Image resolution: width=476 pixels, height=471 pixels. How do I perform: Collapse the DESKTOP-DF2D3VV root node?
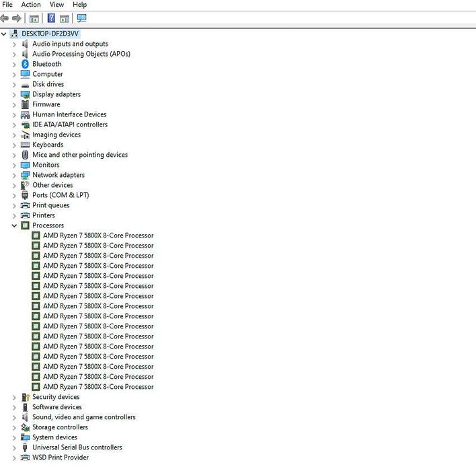tap(3, 34)
